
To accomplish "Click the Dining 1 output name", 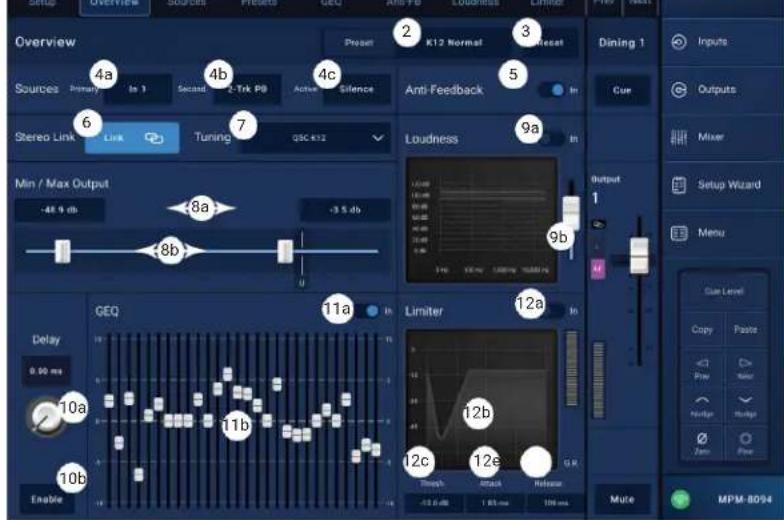I will point(622,43).
